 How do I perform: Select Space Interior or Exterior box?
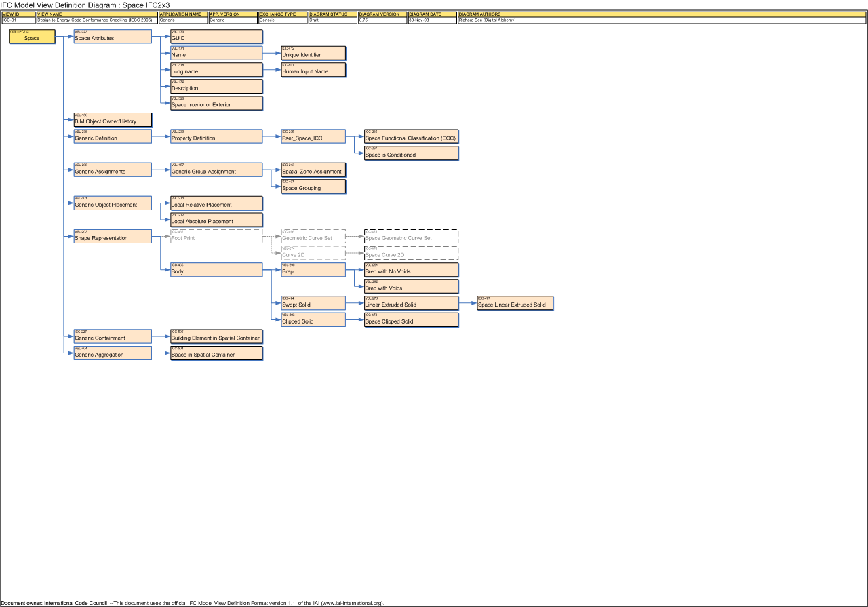(216, 103)
